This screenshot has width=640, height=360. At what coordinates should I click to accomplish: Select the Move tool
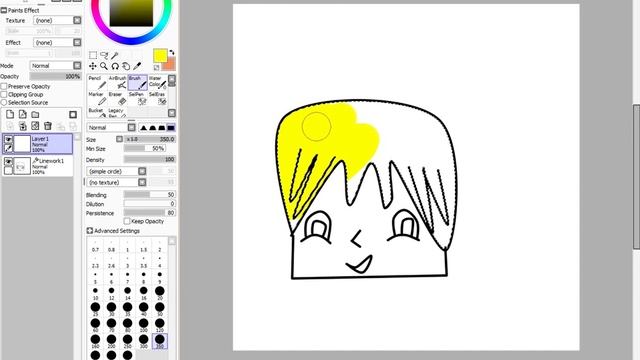pos(93,66)
